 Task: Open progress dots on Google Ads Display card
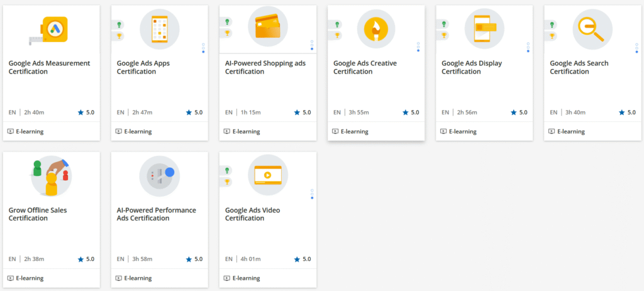tap(528, 47)
